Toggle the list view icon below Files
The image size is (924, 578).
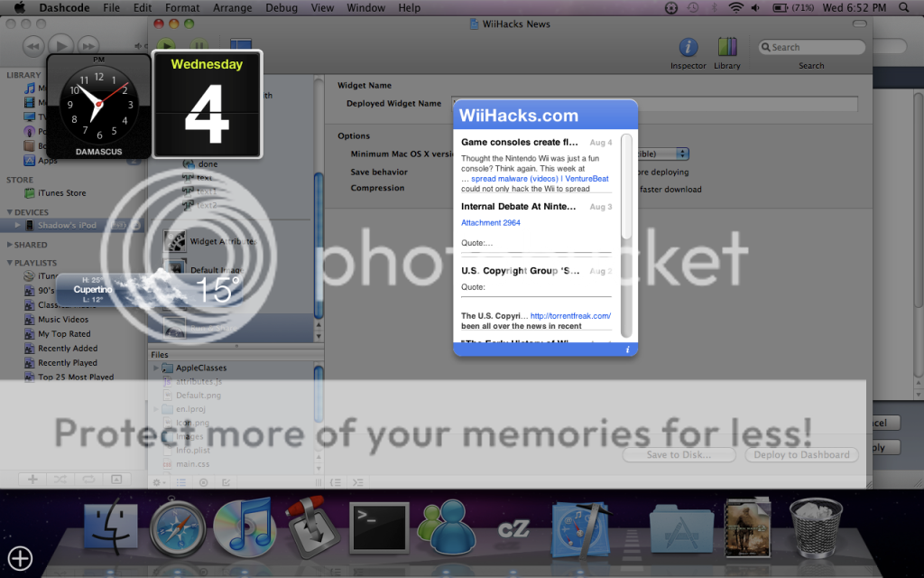tap(180, 482)
